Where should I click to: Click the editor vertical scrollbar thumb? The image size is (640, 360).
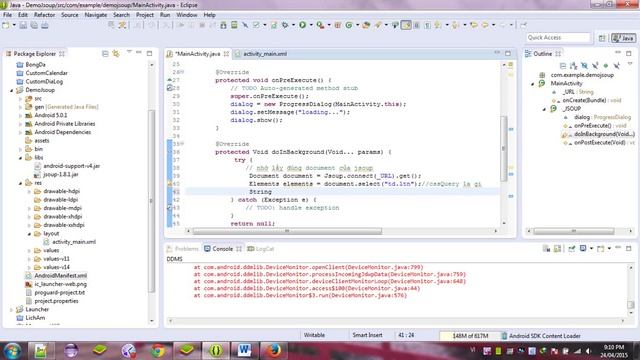pyautogui.click(x=504, y=149)
